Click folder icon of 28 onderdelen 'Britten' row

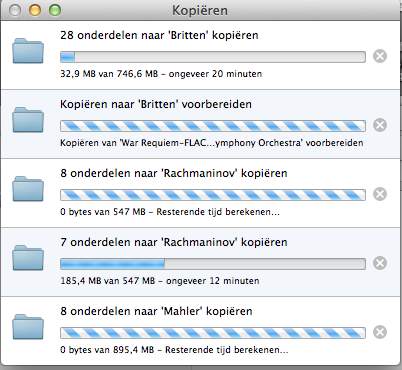(28, 51)
